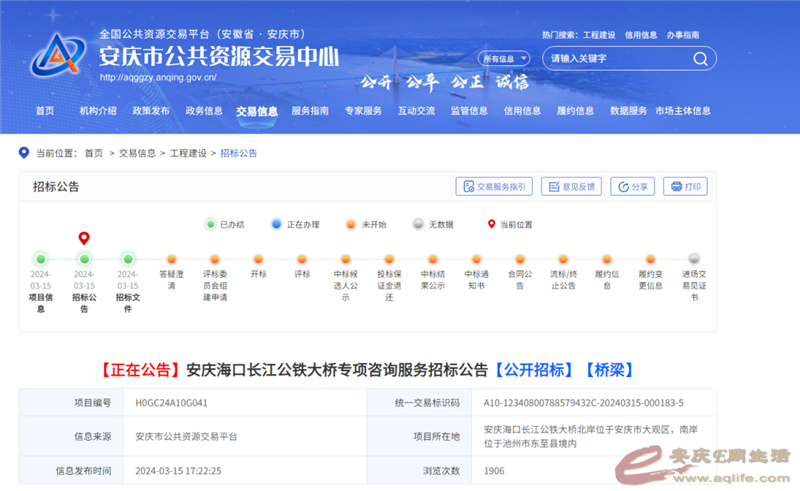Click the 工程建设 breadcrumb link

tap(188, 153)
